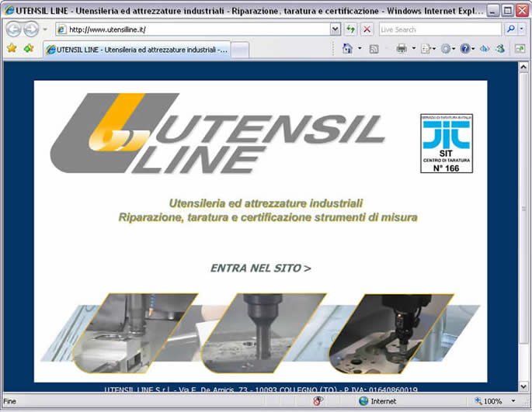Expand the address bar URL dropdown
This screenshot has height=412, width=532.
(336, 29)
